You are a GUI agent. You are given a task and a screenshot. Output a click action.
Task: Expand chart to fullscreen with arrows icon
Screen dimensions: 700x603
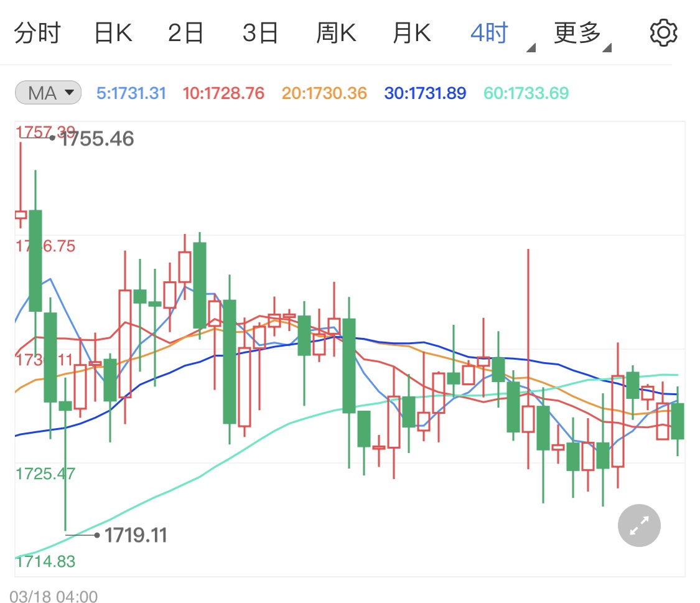tap(638, 526)
